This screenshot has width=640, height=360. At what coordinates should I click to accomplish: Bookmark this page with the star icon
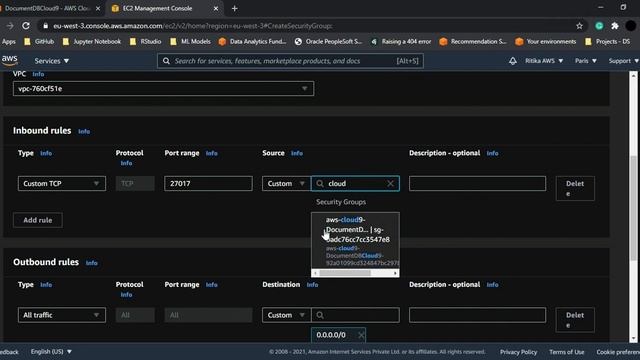(579, 26)
